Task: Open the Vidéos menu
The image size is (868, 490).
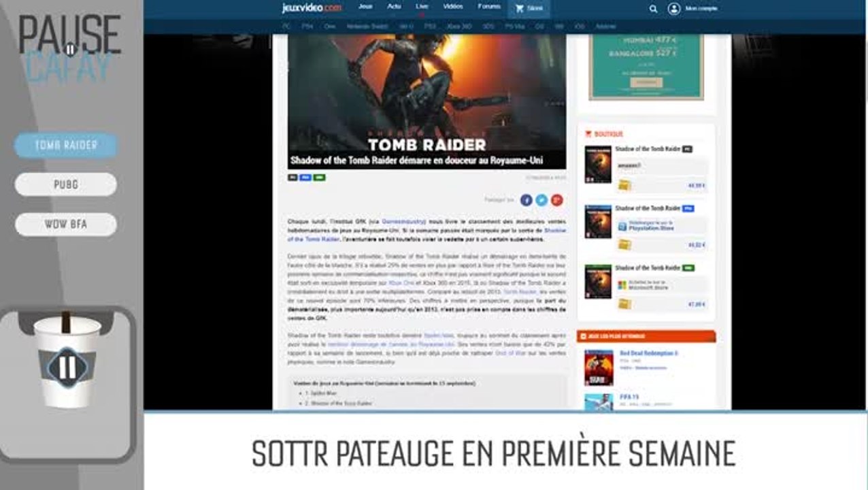Action: click(x=453, y=7)
